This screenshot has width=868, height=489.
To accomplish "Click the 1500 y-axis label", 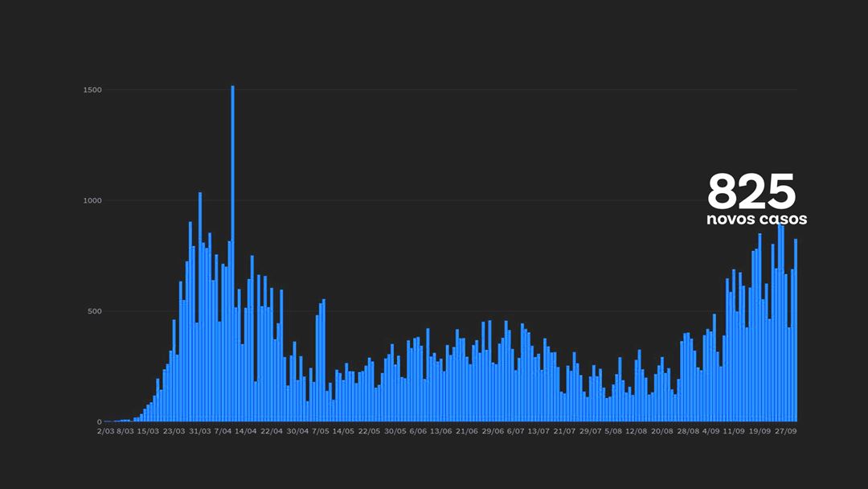I will (x=92, y=90).
